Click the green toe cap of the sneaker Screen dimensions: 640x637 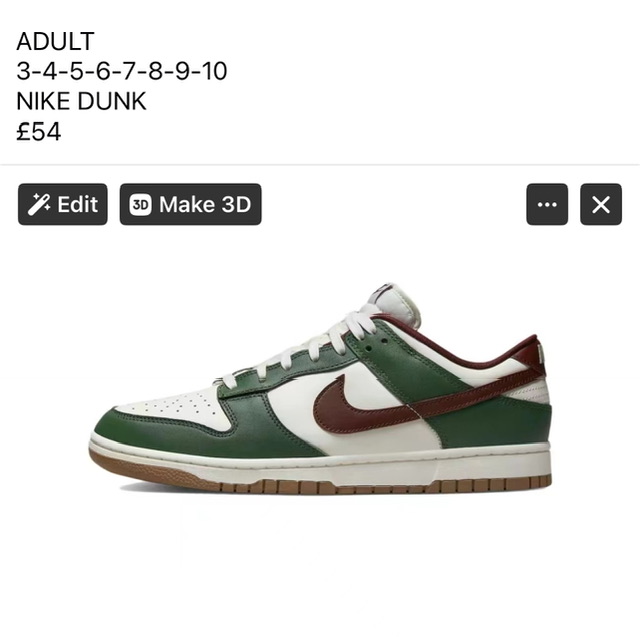pyautogui.click(x=163, y=433)
